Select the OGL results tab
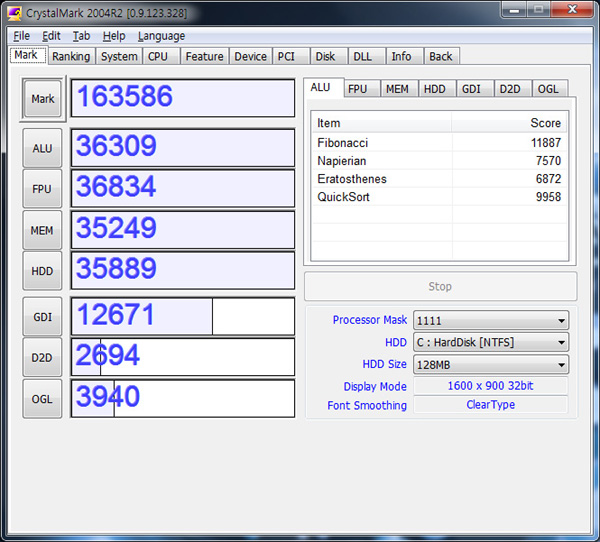Screen dimensions: 600x542 click(550, 89)
